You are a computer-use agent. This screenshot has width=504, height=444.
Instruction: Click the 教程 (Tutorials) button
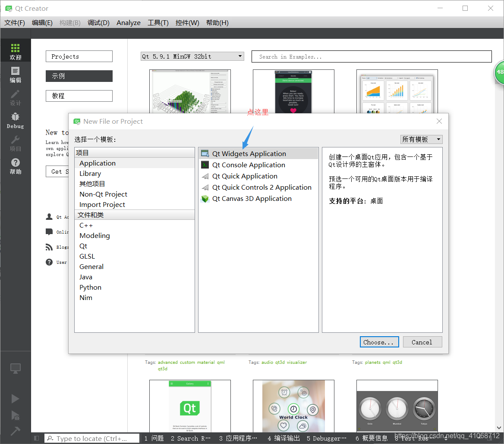click(x=79, y=96)
